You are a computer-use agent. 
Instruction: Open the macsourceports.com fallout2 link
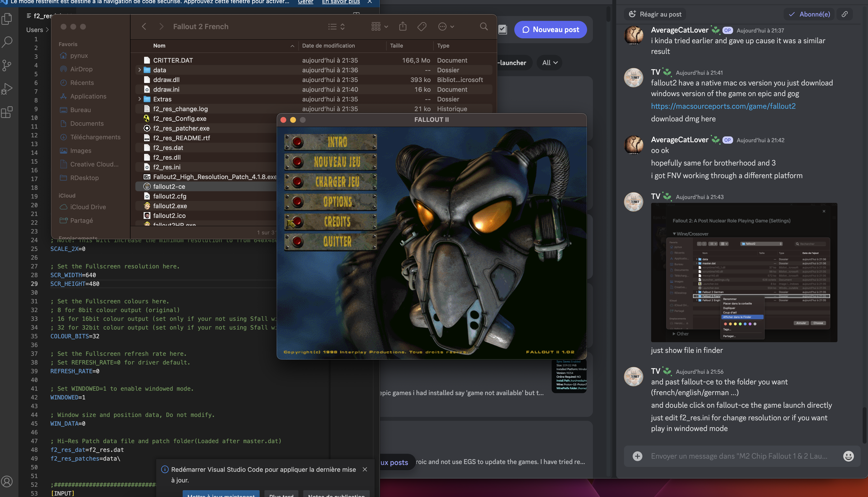pyautogui.click(x=723, y=106)
